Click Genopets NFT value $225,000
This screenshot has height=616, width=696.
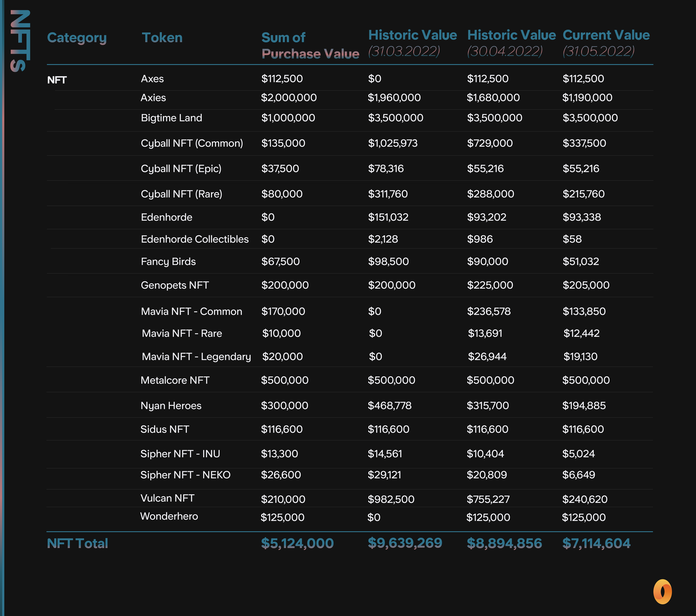coord(490,285)
